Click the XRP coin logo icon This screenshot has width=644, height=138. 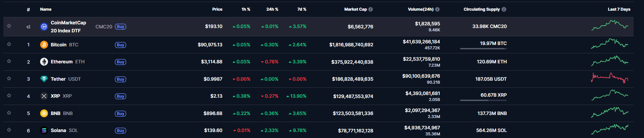coord(44,96)
